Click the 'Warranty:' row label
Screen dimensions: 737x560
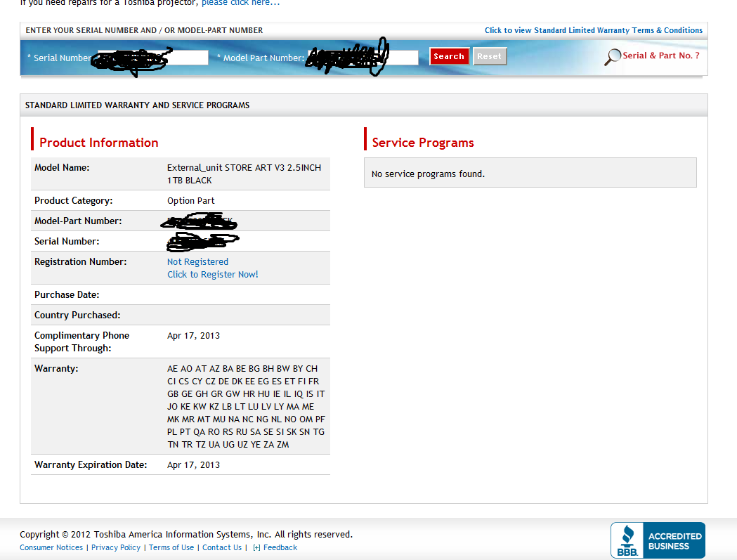coord(56,369)
